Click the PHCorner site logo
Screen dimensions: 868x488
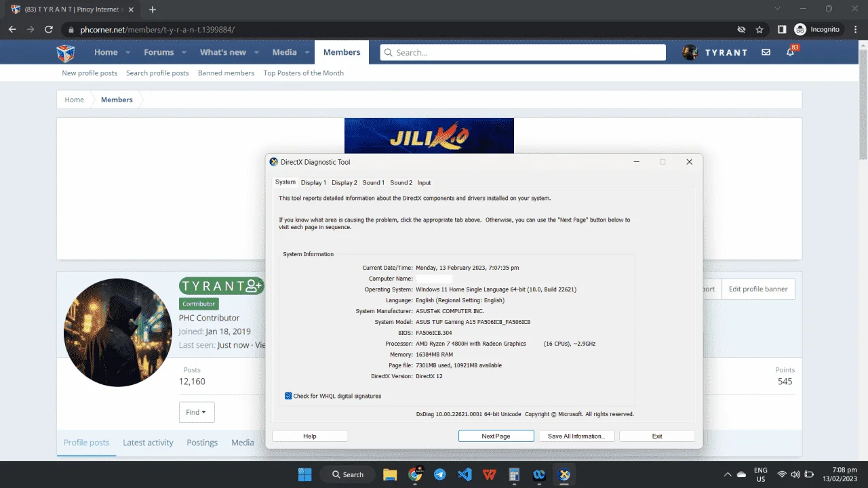[x=65, y=53]
